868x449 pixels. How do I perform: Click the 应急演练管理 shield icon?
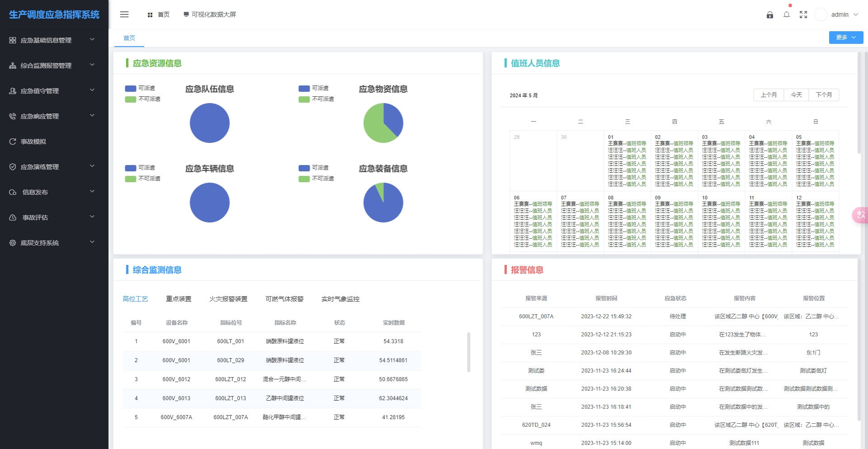[x=13, y=167]
